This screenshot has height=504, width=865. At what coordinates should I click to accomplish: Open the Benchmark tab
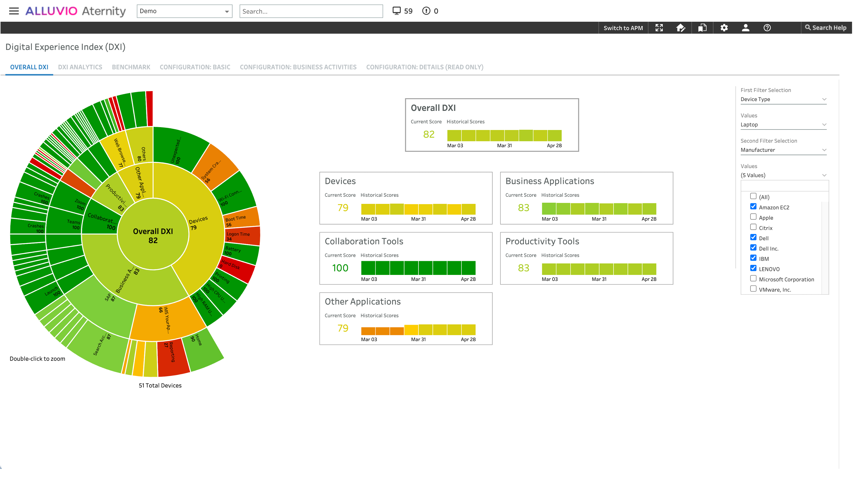click(131, 67)
